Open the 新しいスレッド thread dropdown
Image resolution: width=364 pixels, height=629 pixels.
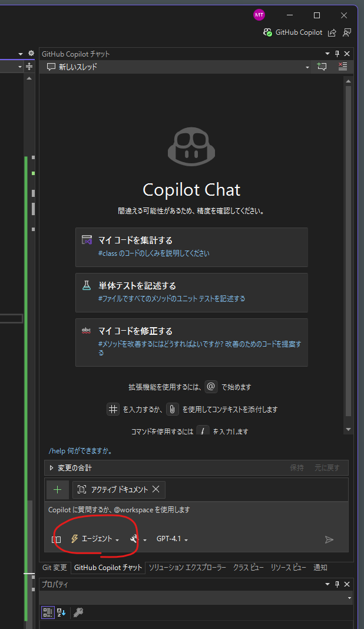point(307,67)
